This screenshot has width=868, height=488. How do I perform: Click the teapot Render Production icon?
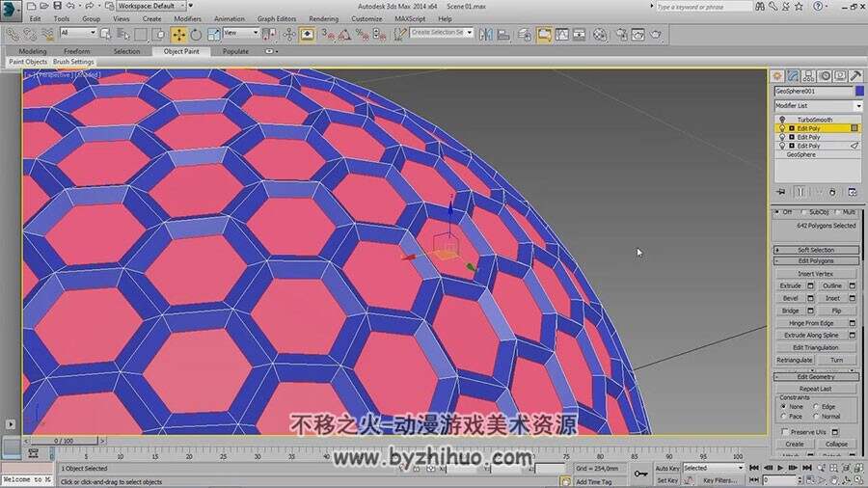pos(656,35)
